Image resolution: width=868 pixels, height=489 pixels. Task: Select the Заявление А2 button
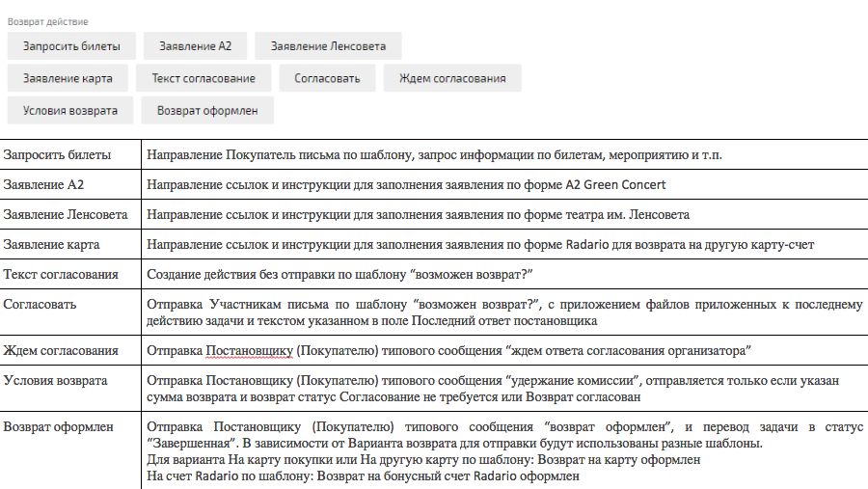click(x=196, y=46)
